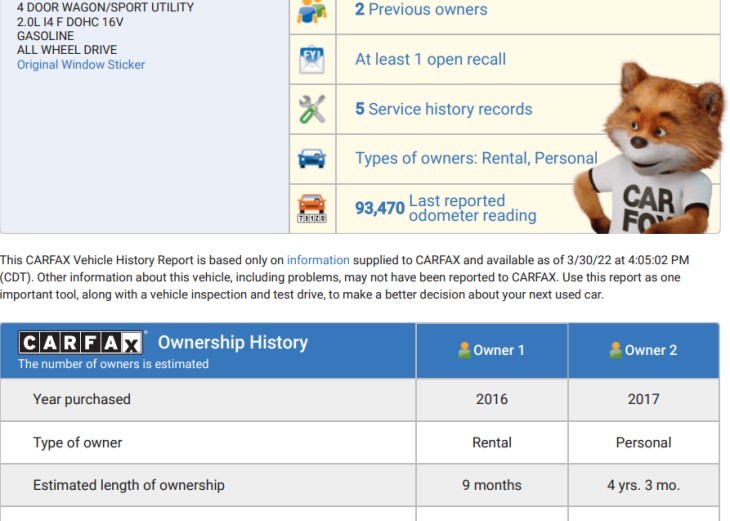
Task: Select Owner 1 year purchased 2016
Action: point(492,399)
